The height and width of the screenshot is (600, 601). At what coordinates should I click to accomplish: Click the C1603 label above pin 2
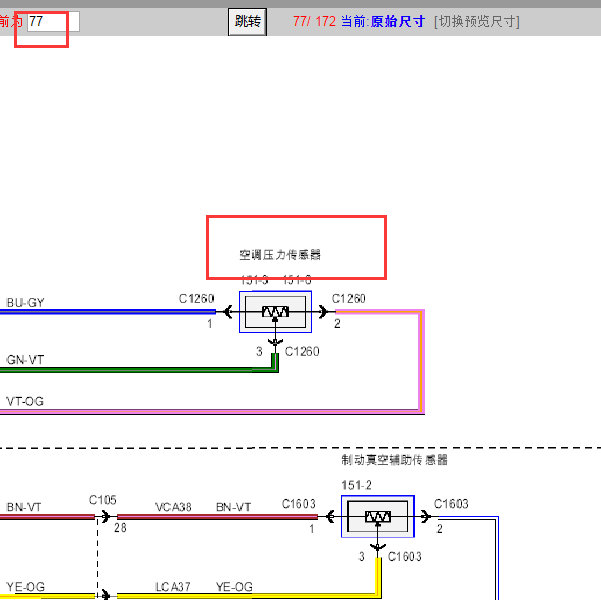pos(451,504)
